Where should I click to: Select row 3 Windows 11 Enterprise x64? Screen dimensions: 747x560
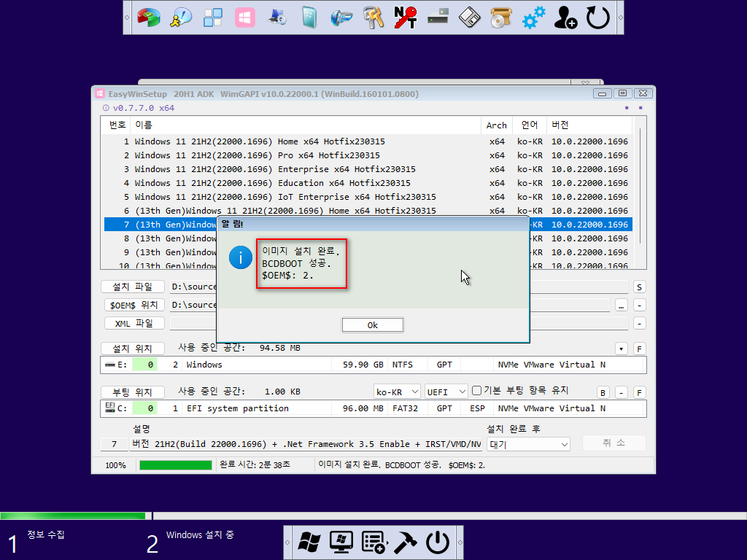[x=368, y=169]
